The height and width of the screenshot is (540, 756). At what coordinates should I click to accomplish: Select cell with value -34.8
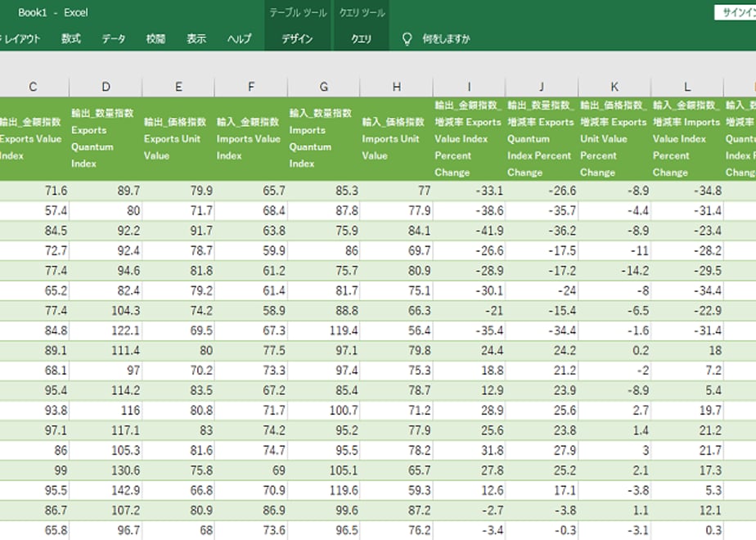tap(687, 191)
